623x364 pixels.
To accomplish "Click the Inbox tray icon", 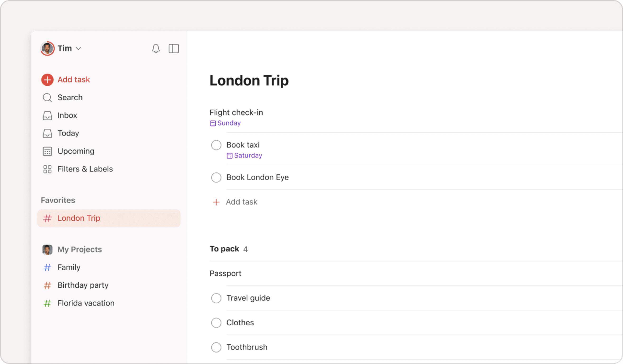I will (x=47, y=115).
